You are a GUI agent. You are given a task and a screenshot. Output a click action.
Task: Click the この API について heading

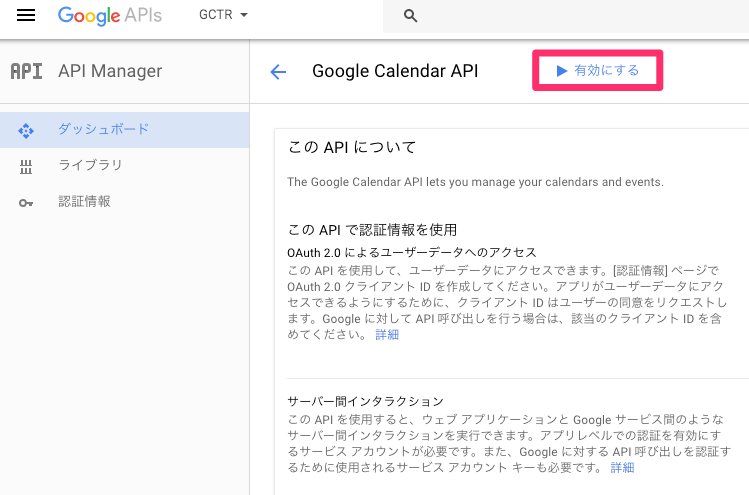[352, 147]
